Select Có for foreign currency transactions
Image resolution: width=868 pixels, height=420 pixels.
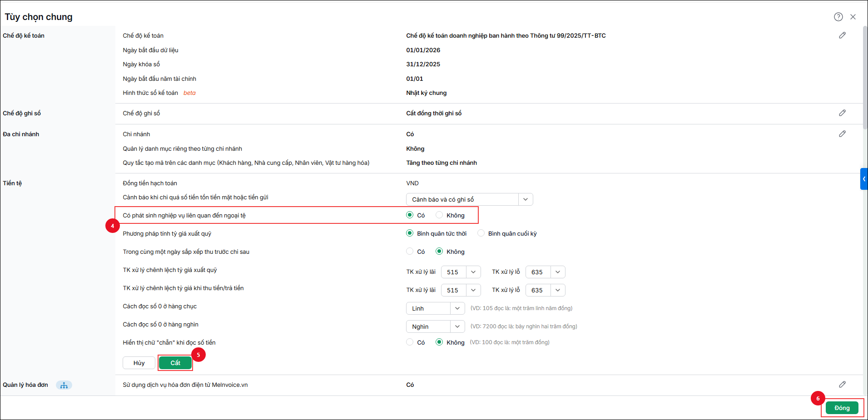(x=410, y=215)
